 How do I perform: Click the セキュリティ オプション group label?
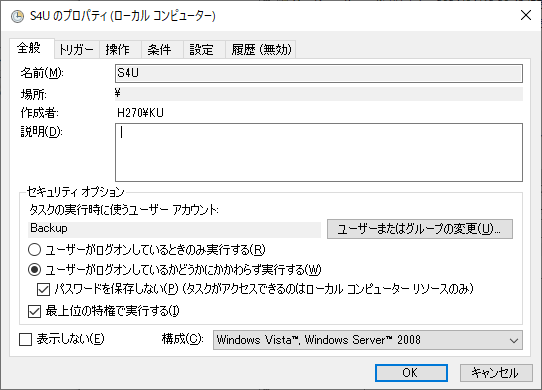coord(75,192)
